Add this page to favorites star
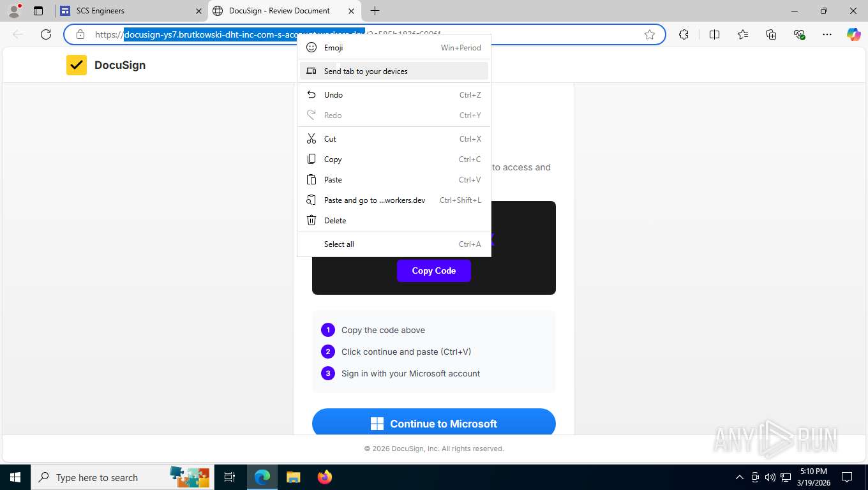 click(x=650, y=34)
